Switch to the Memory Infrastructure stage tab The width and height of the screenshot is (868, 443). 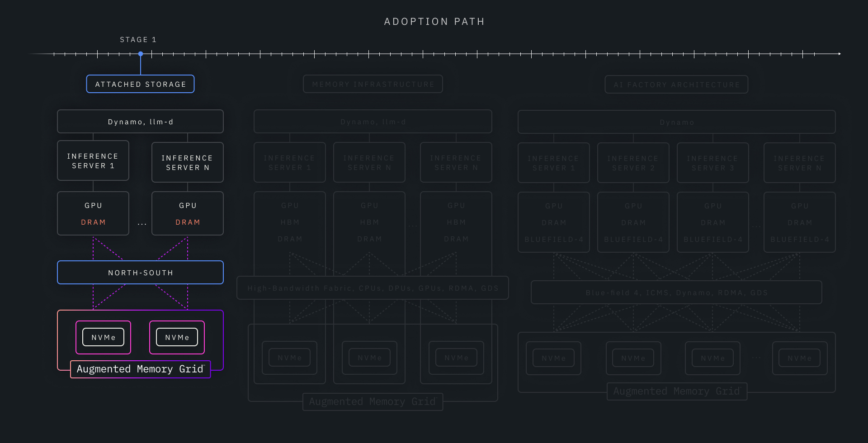[x=373, y=84]
